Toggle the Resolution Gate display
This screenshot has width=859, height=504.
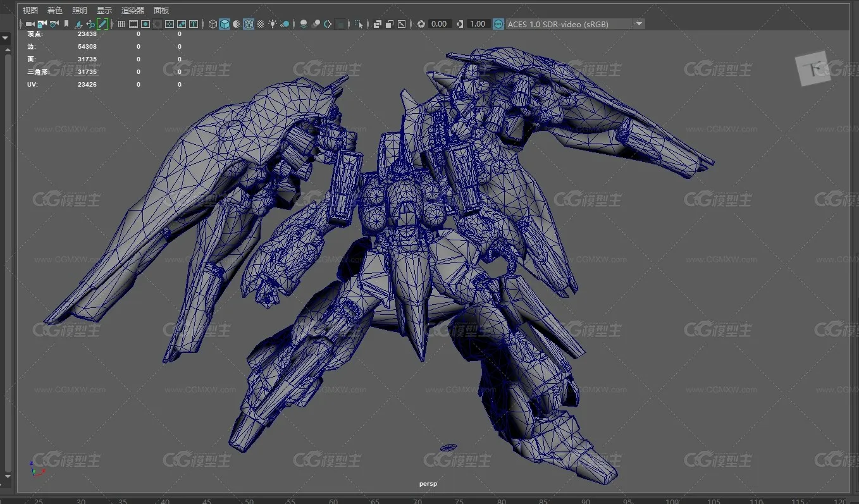click(x=145, y=24)
